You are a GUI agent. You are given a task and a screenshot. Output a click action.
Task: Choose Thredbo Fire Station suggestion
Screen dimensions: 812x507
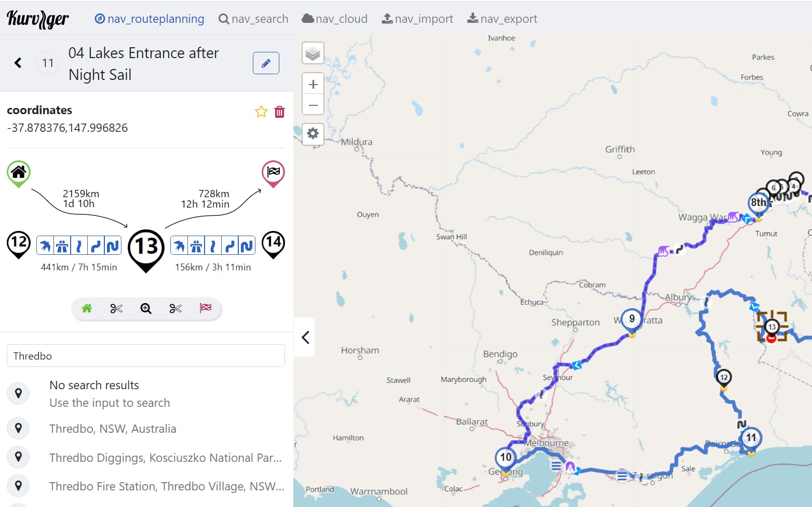(166, 486)
